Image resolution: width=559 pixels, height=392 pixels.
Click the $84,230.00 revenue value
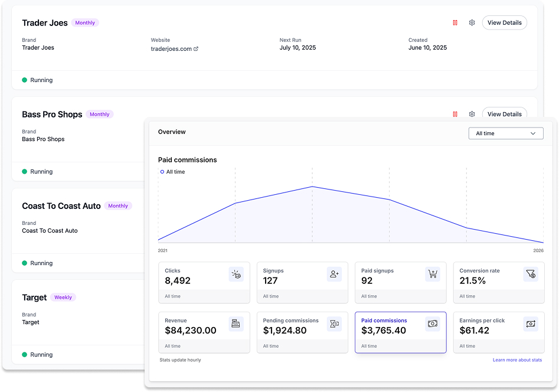[191, 331]
